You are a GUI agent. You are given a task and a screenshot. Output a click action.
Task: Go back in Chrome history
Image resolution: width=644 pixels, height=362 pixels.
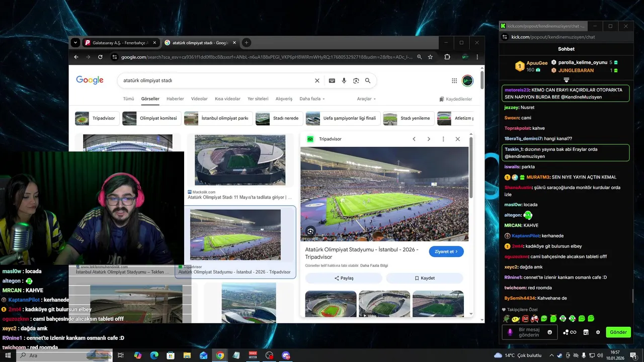tap(76, 57)
